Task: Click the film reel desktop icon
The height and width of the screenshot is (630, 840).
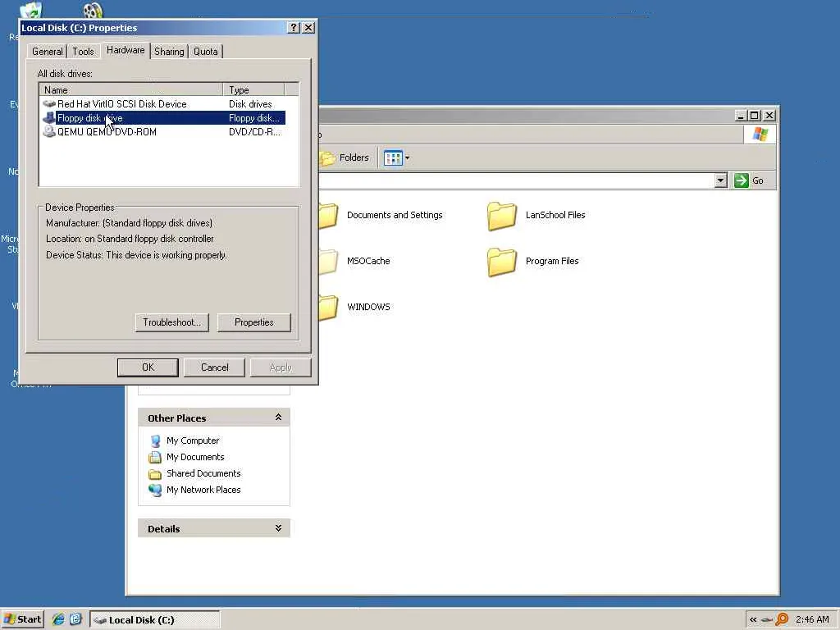Action: pyautogui.click(x=93, y=10)
